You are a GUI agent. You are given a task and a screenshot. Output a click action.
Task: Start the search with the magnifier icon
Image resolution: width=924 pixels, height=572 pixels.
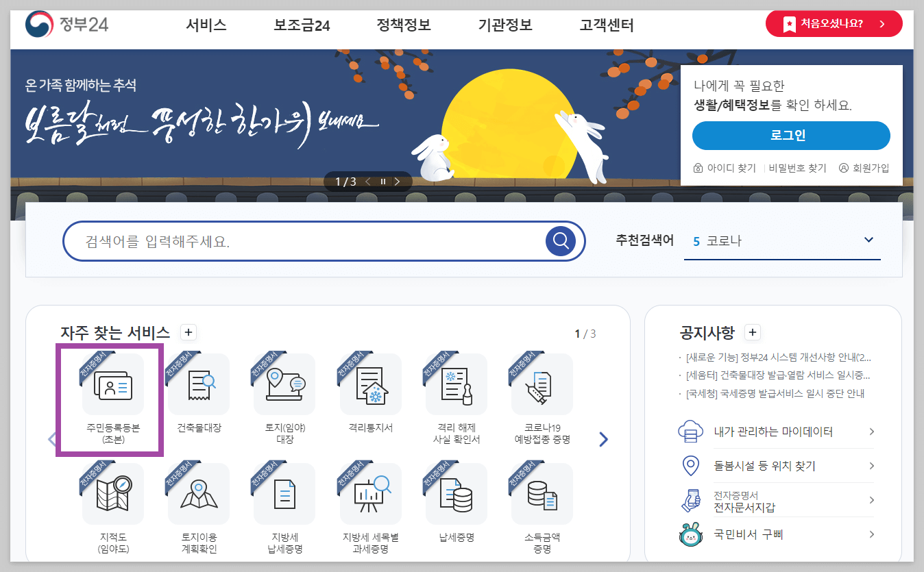(x=561, y=240)
